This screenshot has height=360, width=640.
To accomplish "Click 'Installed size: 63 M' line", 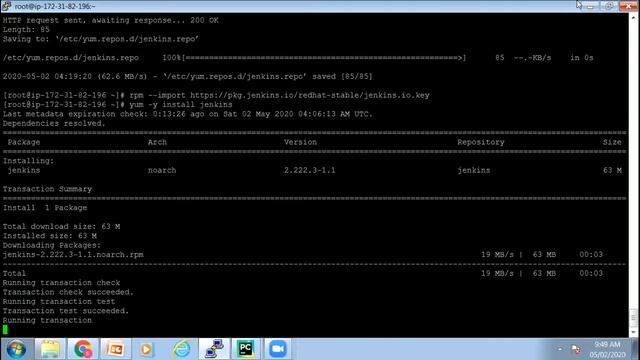I will [x=50, y=236].
